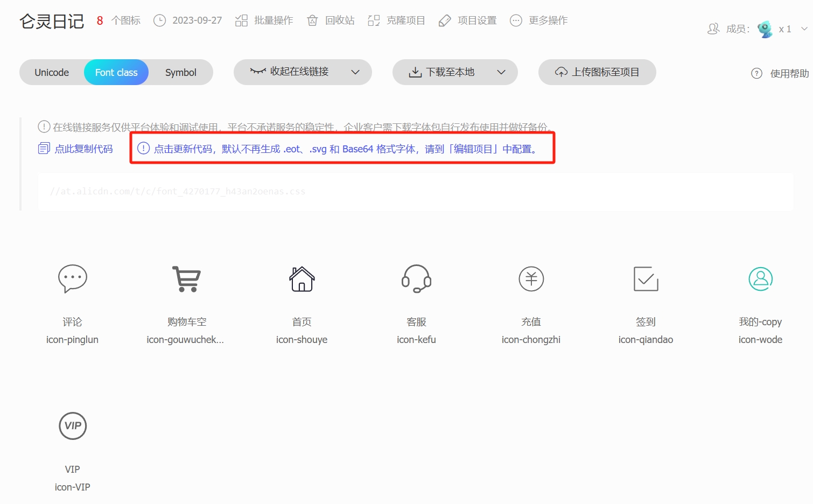This screenshot has height=504, width=813.
Task: Select the VIP badge icon
Action: point(72,426)
